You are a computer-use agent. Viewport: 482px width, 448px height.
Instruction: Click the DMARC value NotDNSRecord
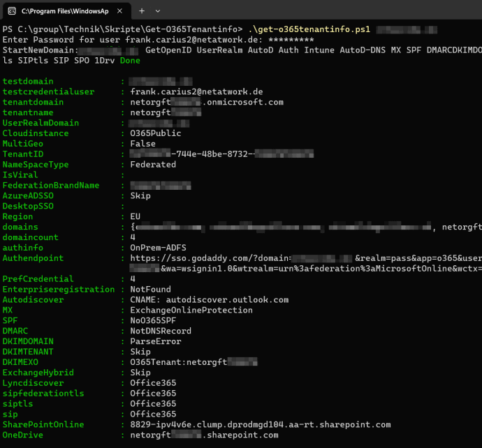click(x=161, y=331)
